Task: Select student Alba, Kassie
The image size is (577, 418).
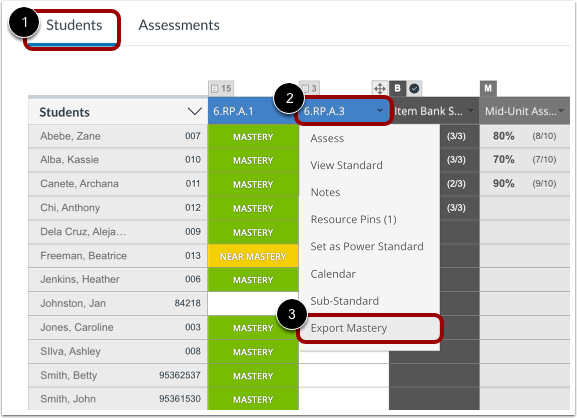Action: coord(70,160)
